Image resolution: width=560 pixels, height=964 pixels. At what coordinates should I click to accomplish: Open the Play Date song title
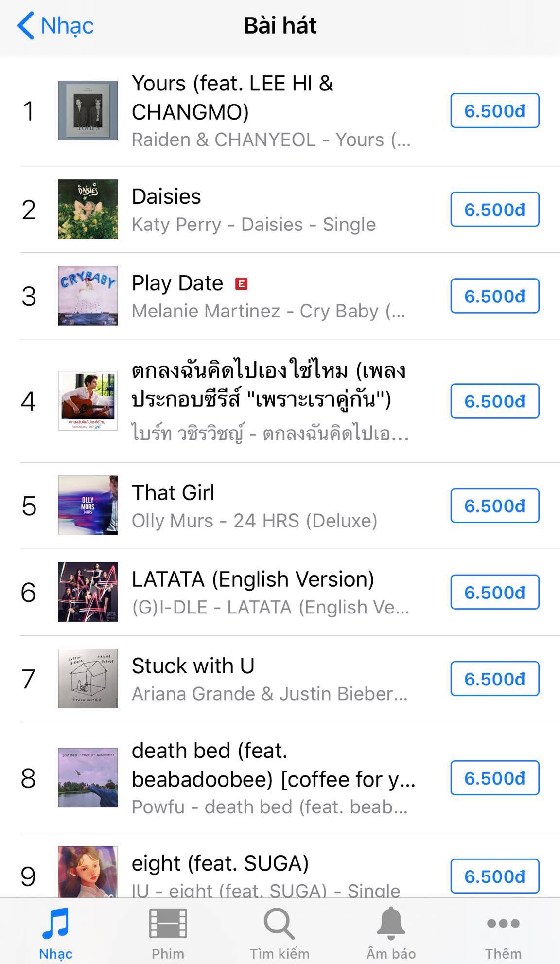point(177,283)
